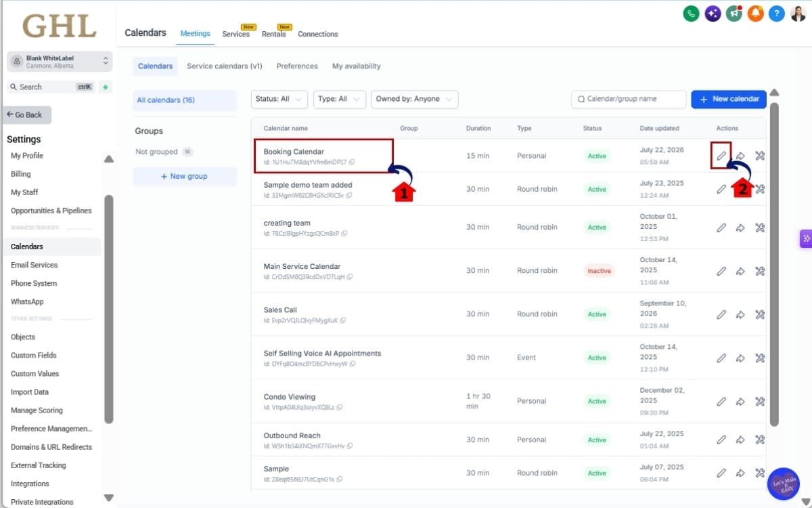Open the Service calendars (v1) sub-tab
Viewport: 812px width, 508px height.
click(x=225, y=66)
